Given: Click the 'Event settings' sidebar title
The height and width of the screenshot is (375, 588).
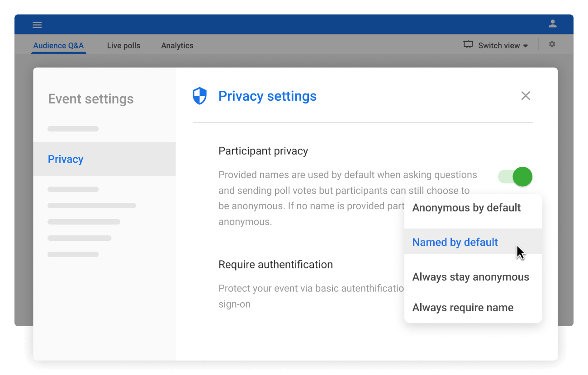Looking at the screenshot, I should point(90,99).
